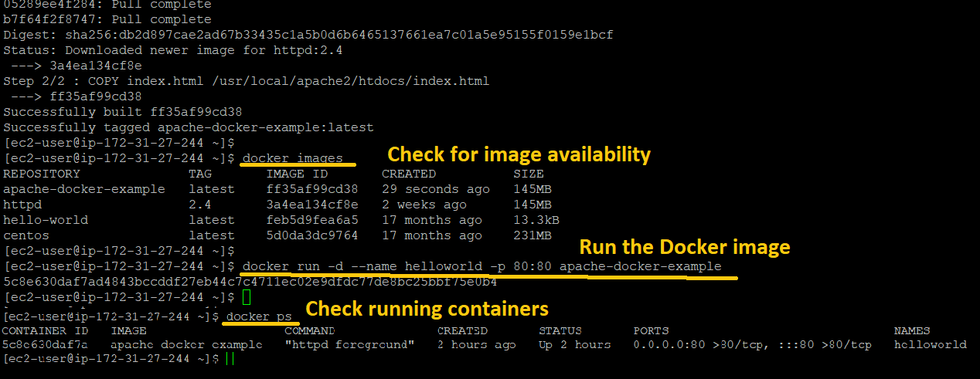Click the 'Check running containers' annotation
The height and width of the screenshot is (379, 980).
tap(427, 309)
